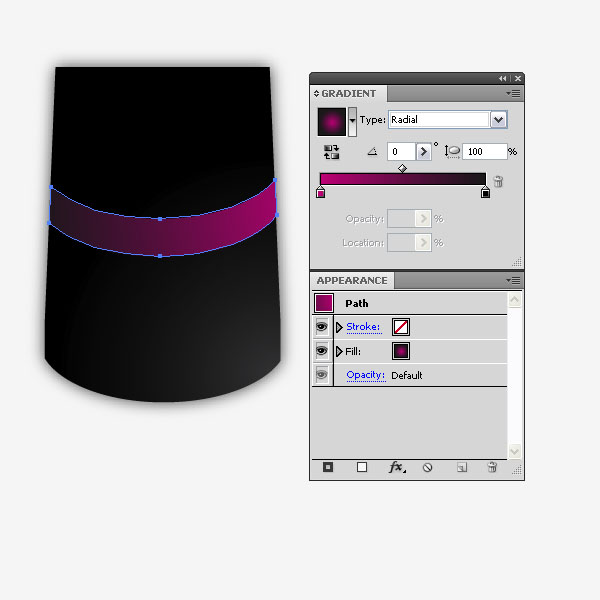The image size is (600, 600).
Task: Expand the Fill attribute disclosure triangle
Action: tap(339, 351)
